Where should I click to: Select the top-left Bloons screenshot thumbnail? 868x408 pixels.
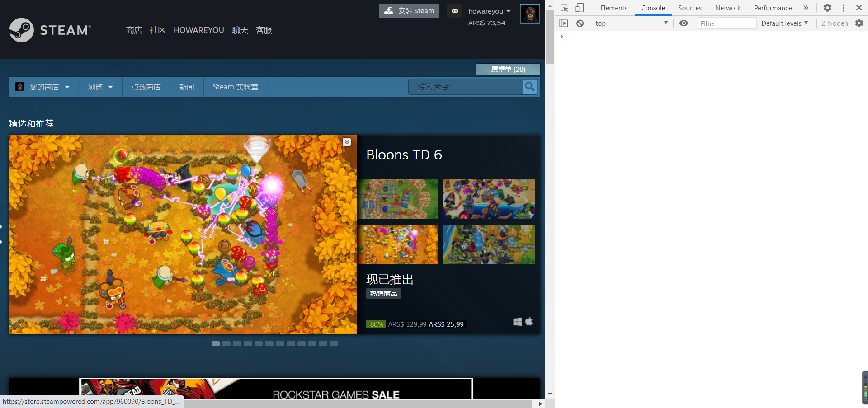398,199
